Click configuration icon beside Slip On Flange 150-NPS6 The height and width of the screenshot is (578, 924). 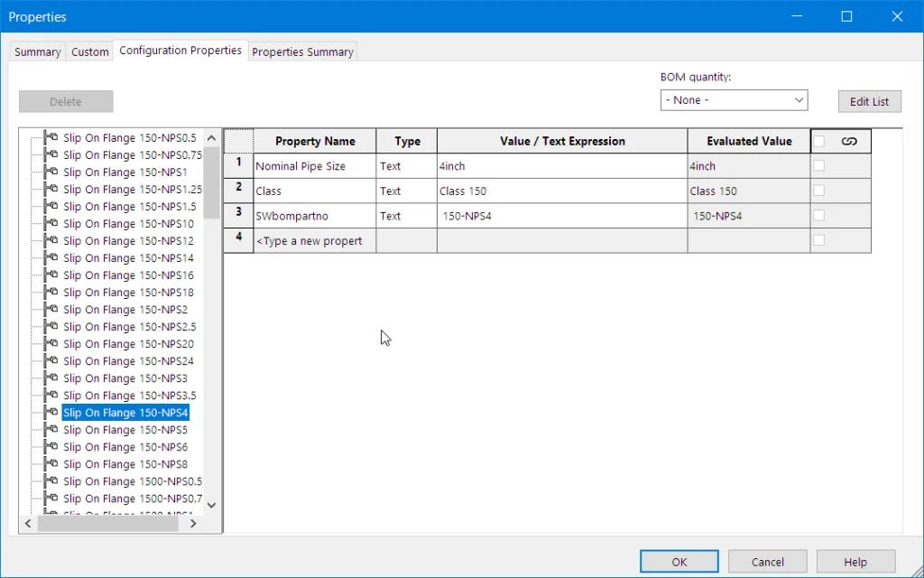(51, 446)
